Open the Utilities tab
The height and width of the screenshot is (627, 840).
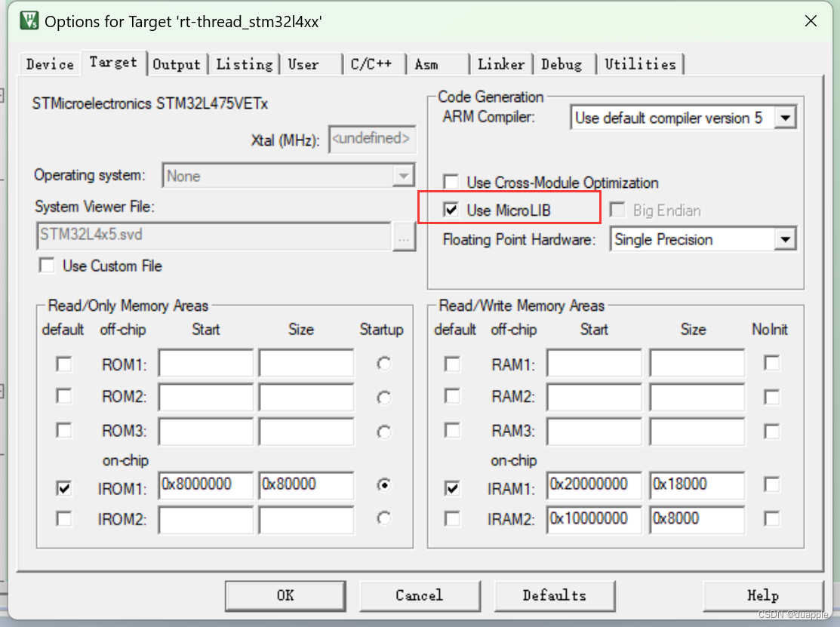point(640,65)
